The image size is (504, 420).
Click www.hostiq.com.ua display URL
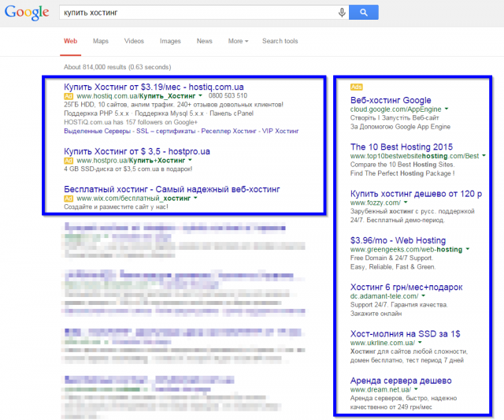click(136, 96)
